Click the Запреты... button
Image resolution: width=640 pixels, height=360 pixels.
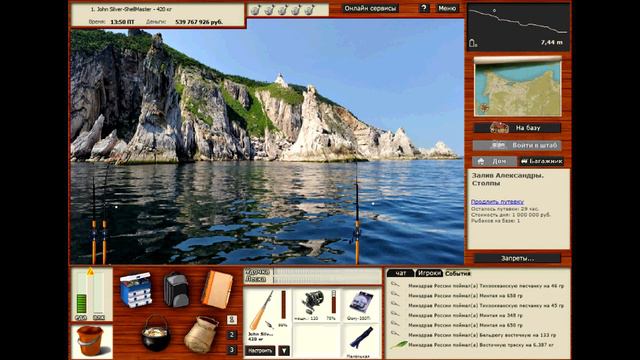[x=518, y=258]
